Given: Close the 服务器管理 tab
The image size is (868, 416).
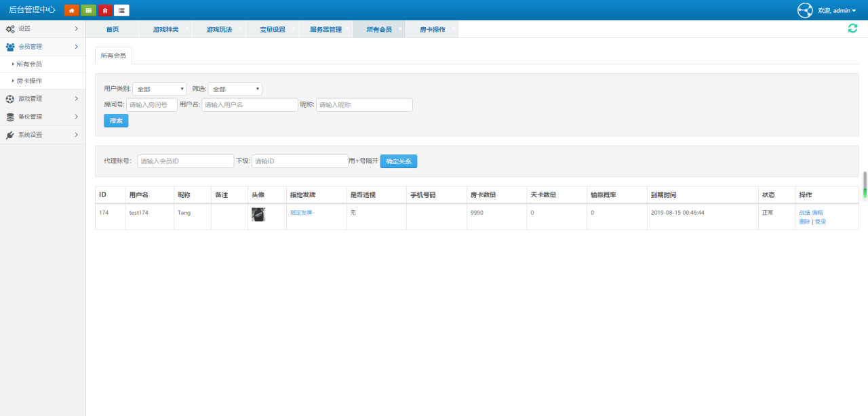Looking at the screenshot, I should (x=347, y=28).
